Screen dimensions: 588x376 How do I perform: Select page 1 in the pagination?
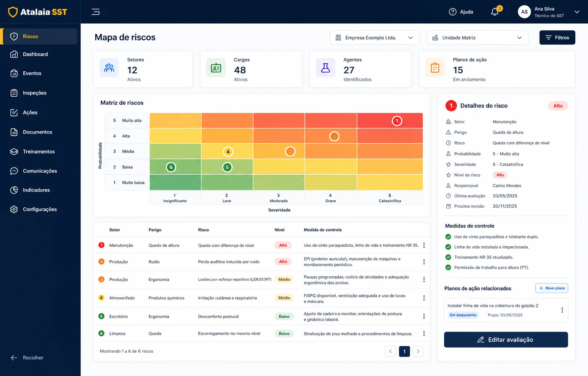[404, 351]
